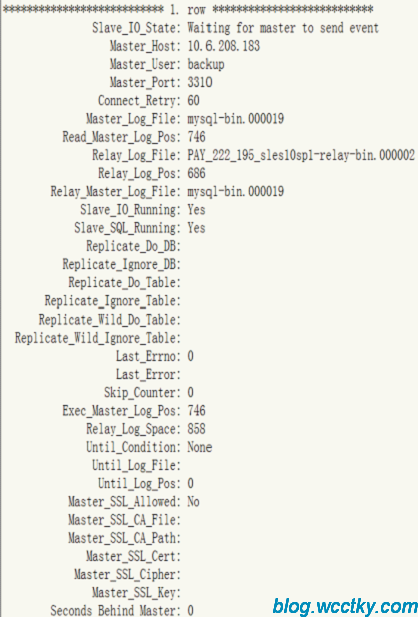Screen dimensions: 418x617
Task: Click the Master_Port value 3310
Action: [x=200, y=82]
